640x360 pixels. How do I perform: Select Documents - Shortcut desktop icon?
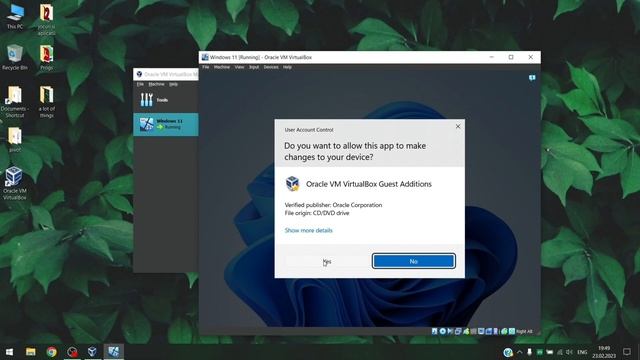point(15,102)
